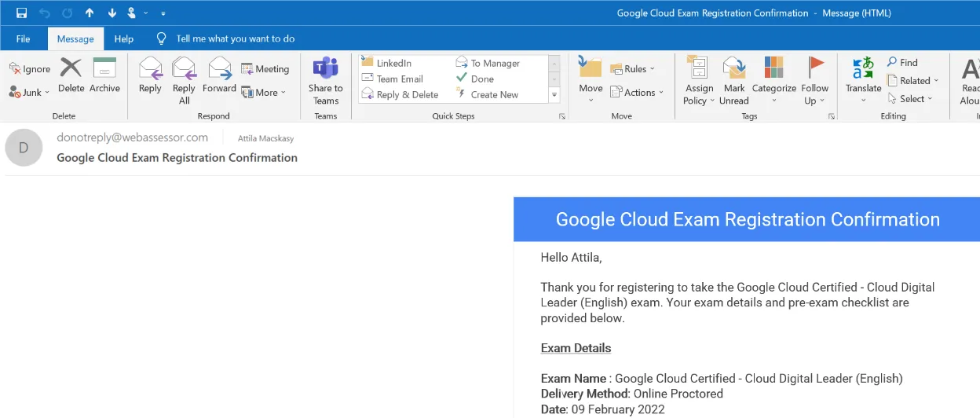Reply to the sender

150,75
